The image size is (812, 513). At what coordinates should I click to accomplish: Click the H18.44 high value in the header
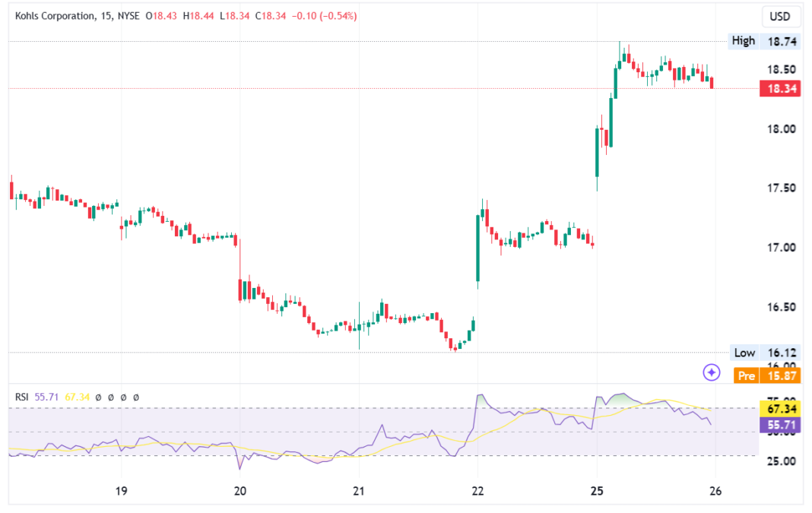click(198, 16)
